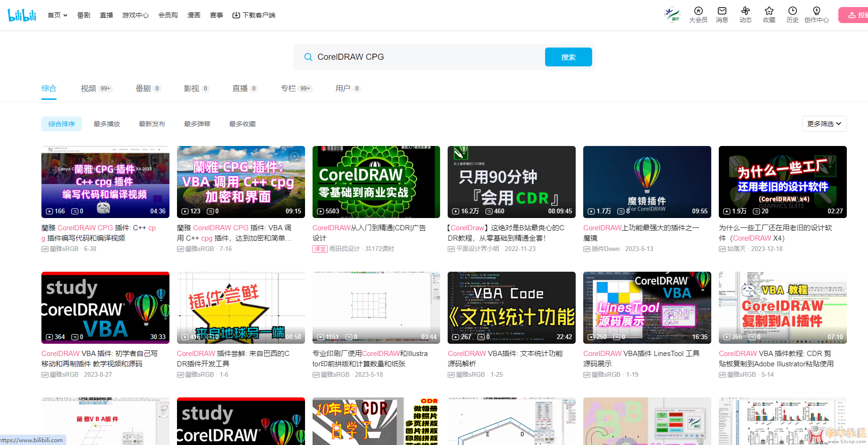Expand the 更多筛选 filter dropdown
Image resolution: width=868 pixels, height=445 pixels.
click(x=824, y=124)
